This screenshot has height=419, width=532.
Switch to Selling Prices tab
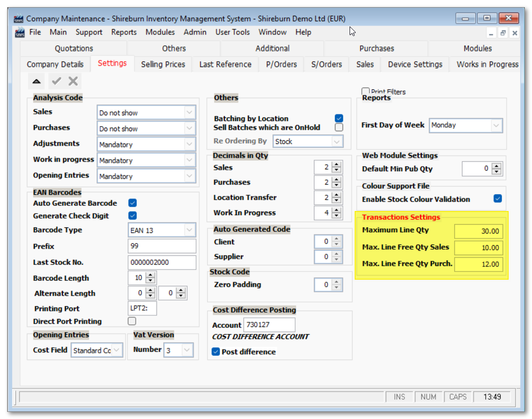click(163, 64)
